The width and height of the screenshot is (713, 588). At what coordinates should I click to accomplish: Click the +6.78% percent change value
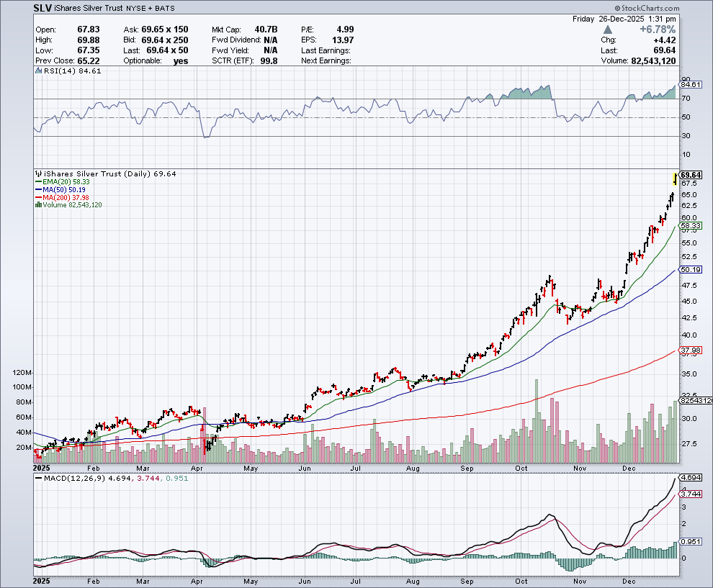pos(658,30)
